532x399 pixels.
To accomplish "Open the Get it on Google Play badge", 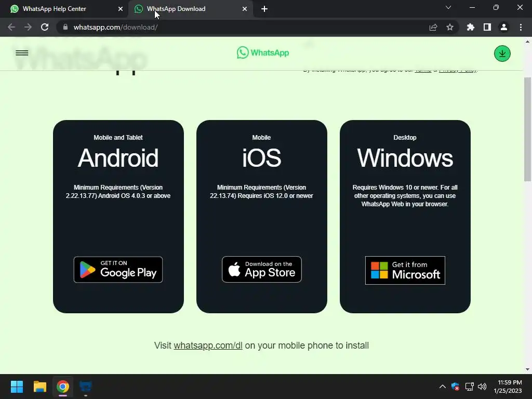I will tap(118, 270).
